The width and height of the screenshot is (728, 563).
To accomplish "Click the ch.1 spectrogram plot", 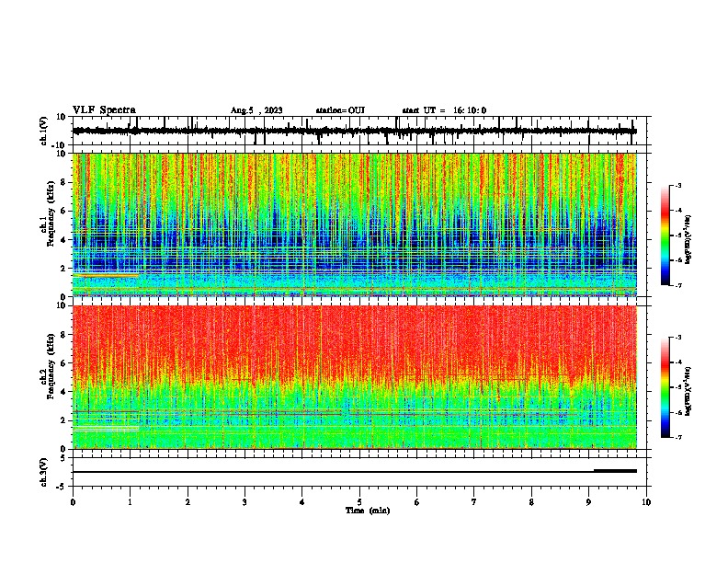I will pos(355,224).
